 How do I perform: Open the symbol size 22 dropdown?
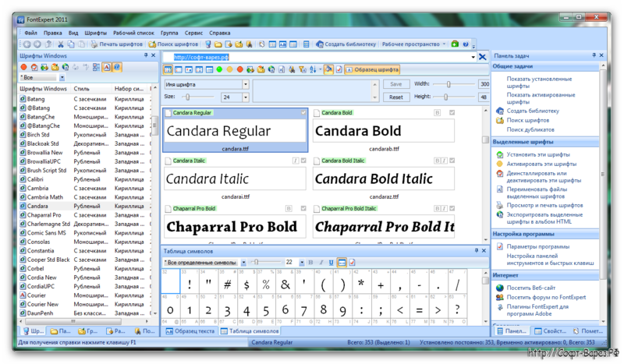[302, 263]
